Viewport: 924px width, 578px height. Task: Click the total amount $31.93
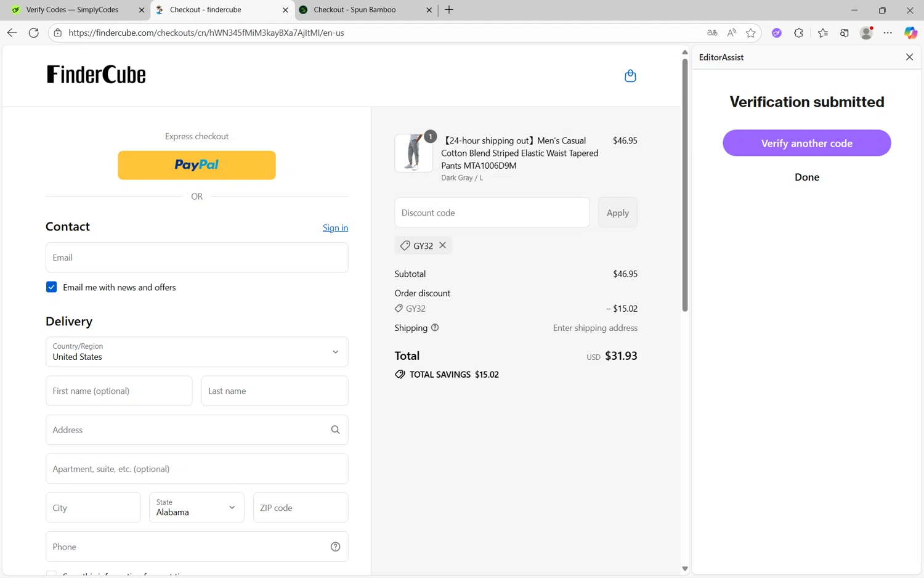[621, 356]
